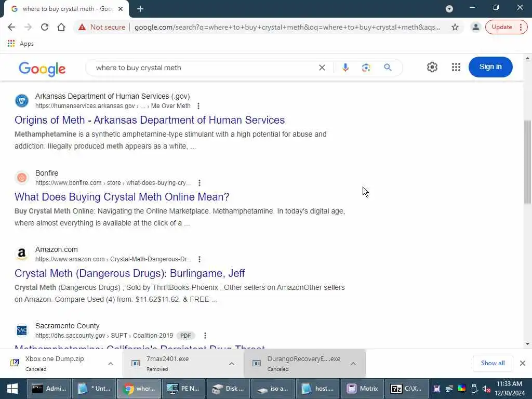Image resolution: width=532 pixels, height=399 pixels.
Task: Click the Amazon favicon in results
Action: click(22, 254)
